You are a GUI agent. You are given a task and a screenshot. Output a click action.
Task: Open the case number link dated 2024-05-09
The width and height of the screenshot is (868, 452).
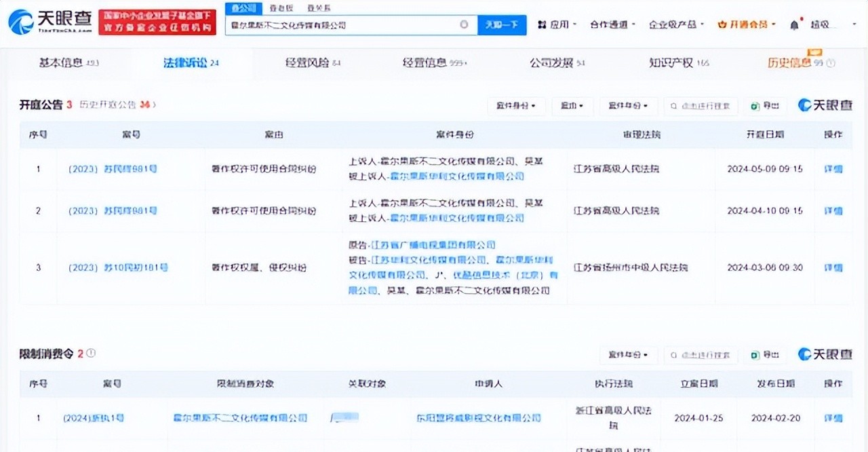click(113, 169)
